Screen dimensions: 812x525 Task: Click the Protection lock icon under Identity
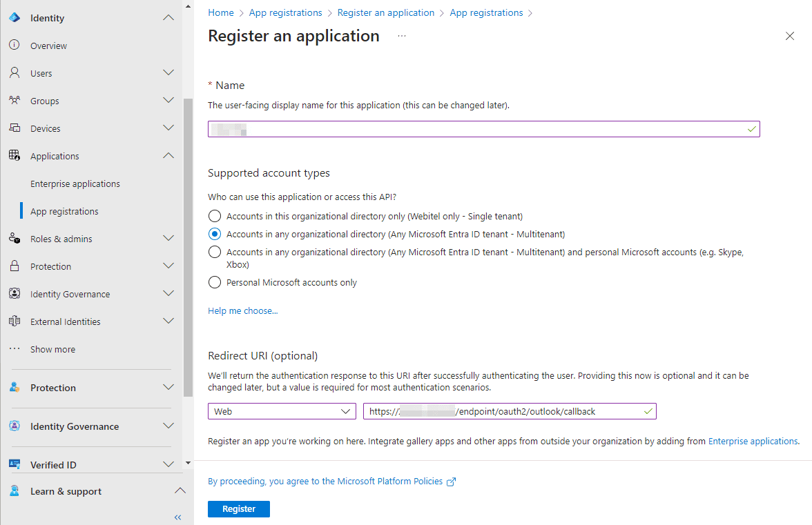pos(14,266)
